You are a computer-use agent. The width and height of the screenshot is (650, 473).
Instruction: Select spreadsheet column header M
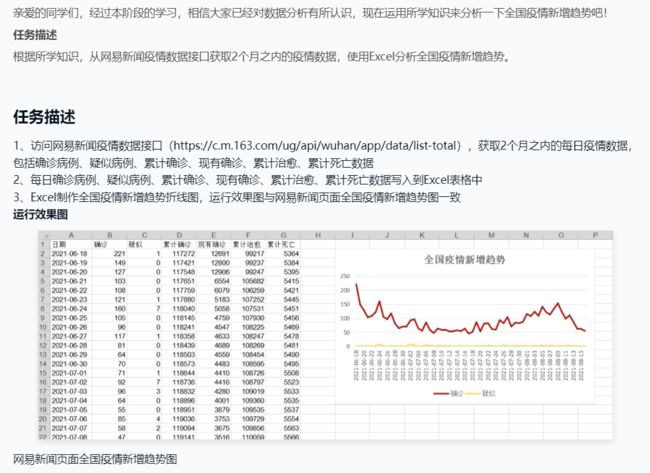(x=491, y=235)
